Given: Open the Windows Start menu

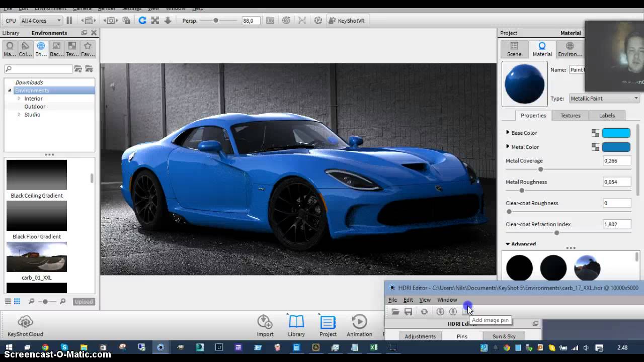Looking at the screenshot, I should tap(9, 347).
